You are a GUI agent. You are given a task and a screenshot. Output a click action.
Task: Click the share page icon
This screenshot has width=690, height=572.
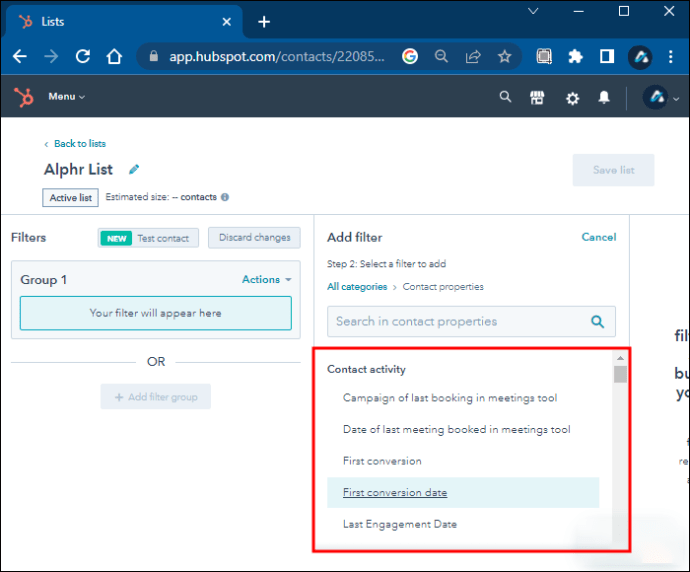point(473,56)
